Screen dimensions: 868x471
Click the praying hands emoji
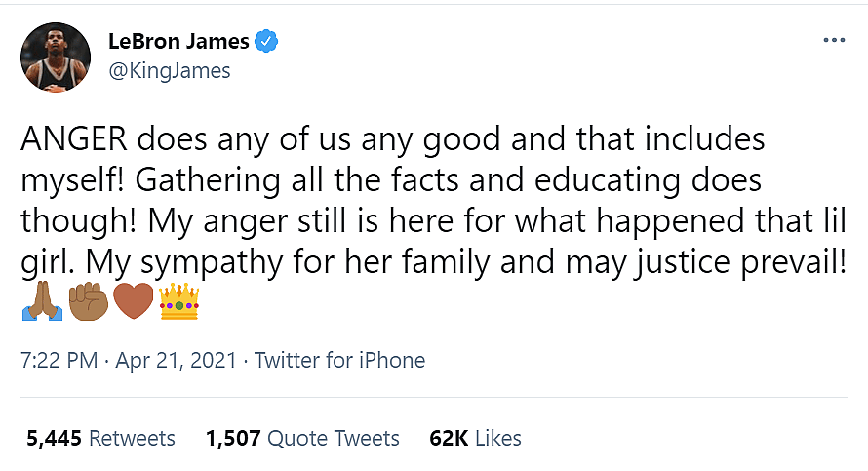pos(41,302)
